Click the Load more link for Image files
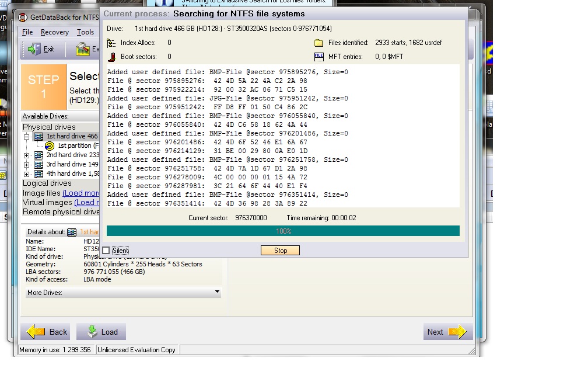Image resolution: width=588 pixels, height=368 pixels. click(81, 193)
